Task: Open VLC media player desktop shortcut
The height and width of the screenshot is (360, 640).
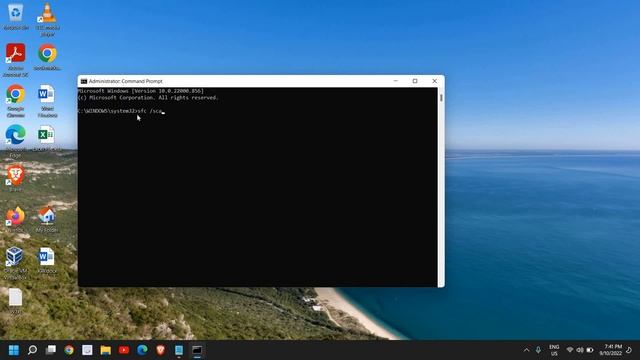Action: coord(47,19)
